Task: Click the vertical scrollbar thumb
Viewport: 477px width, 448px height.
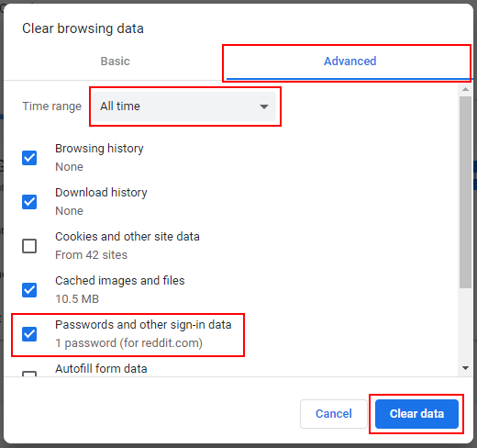Action: [x=465, y=192]
